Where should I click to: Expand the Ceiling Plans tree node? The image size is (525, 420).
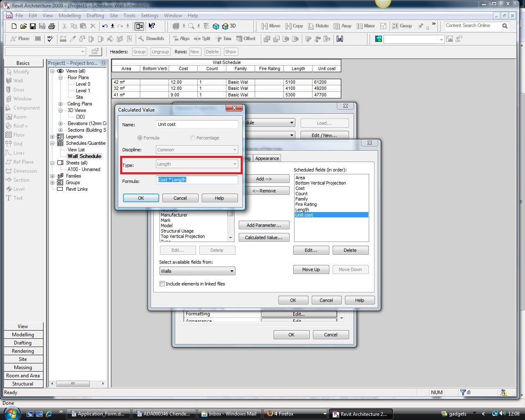60,104
